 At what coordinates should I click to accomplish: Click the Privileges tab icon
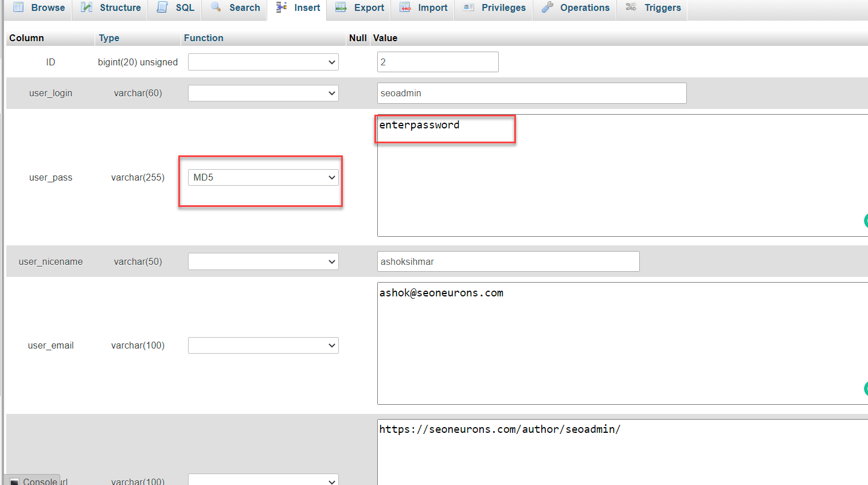469,7
